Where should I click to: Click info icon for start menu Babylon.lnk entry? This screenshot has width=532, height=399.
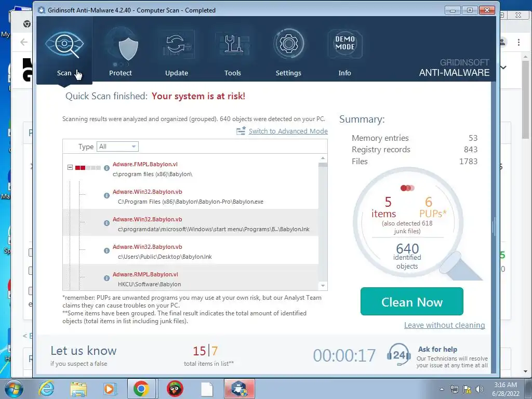[x=107, y=223]
